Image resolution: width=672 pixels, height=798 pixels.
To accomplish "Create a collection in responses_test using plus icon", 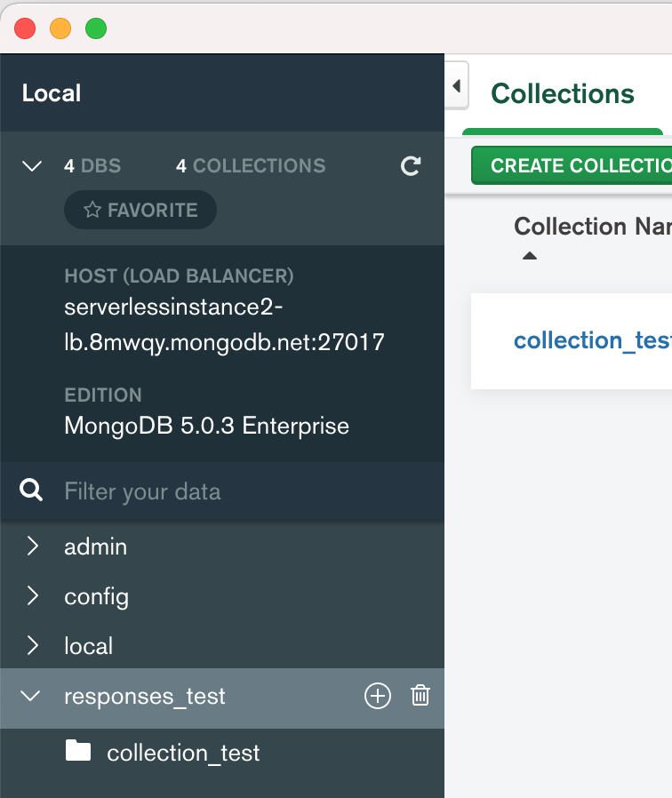I will 377,696.
